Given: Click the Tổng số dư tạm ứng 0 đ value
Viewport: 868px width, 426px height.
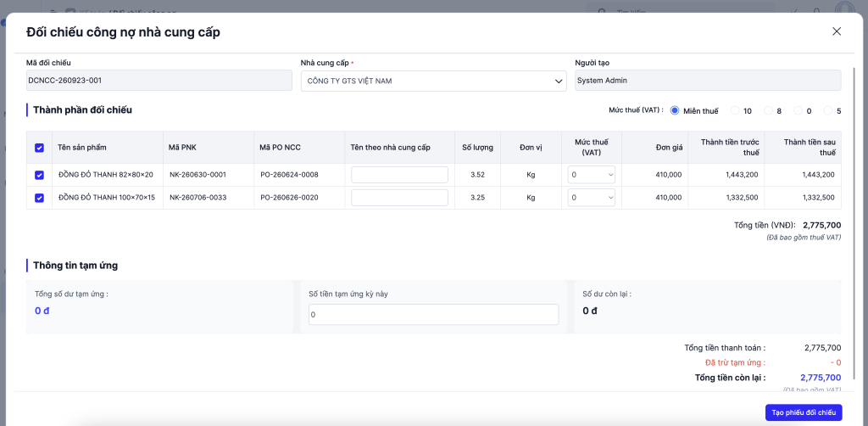Looking at the screenshot, I should pyautogui.click(x=42, y=311).
